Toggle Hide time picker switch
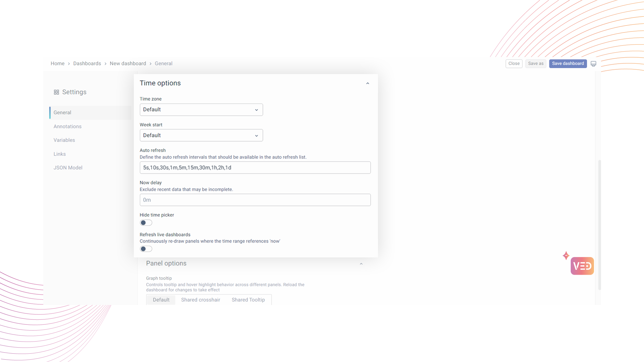 pos(146,223)
